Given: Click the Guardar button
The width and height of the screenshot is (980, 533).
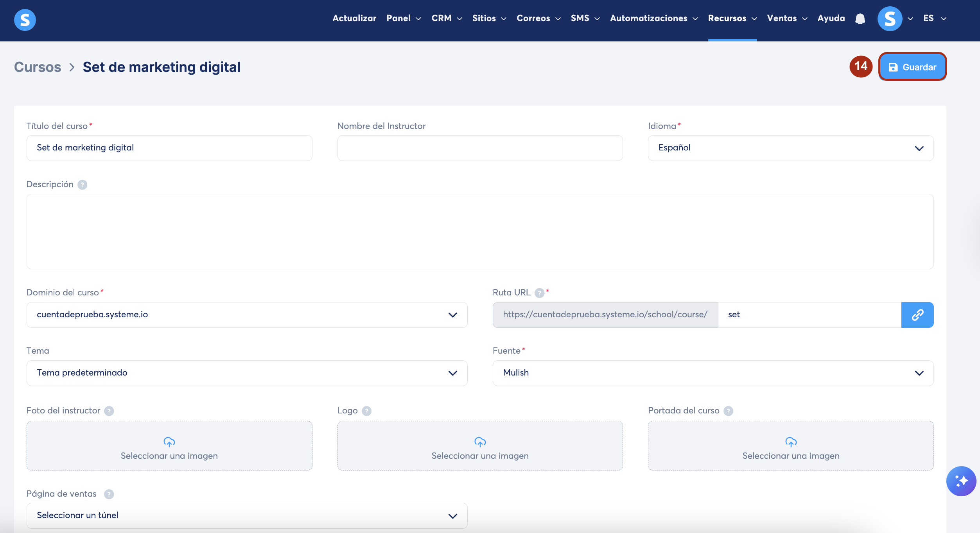Looking at the screenshot, I should (912, 67).
